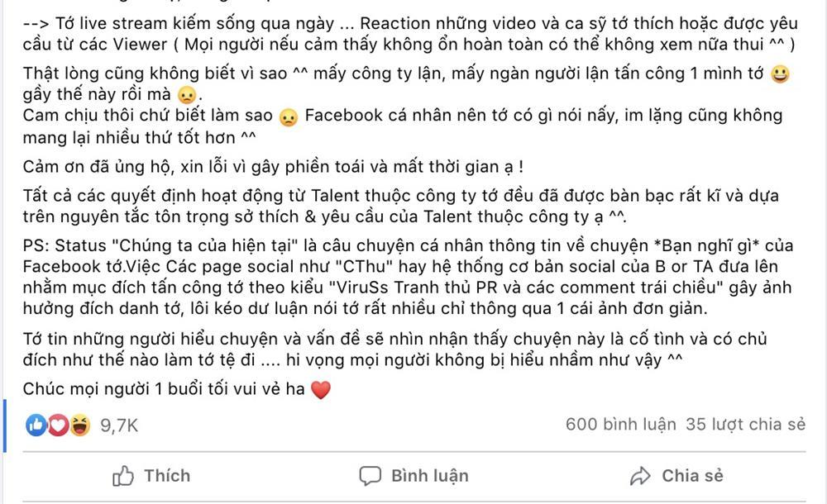Image resolution: width=827 pixels, height=504 pixels.
Task: Toggle Thích to like the post
Action: 151,476
